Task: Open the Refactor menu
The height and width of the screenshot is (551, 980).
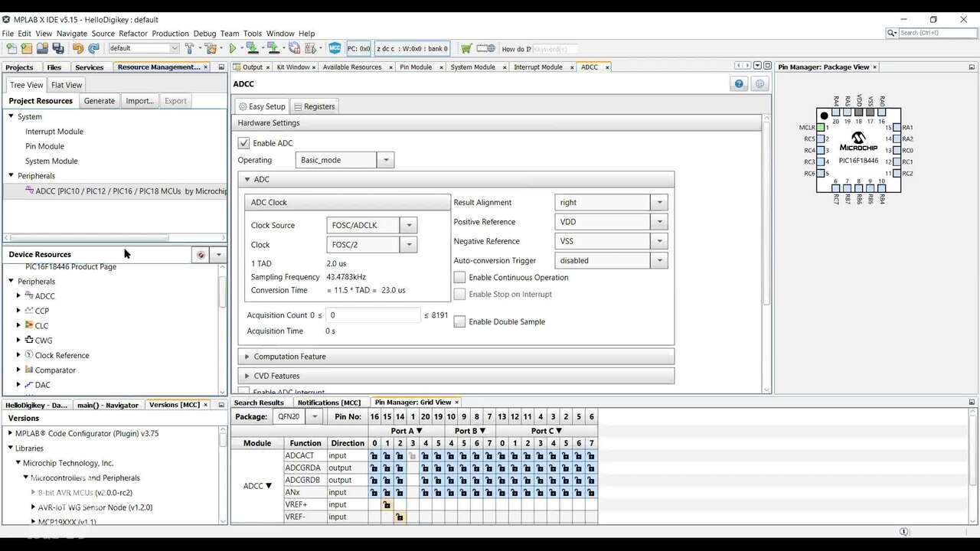Action: point(133,34)
